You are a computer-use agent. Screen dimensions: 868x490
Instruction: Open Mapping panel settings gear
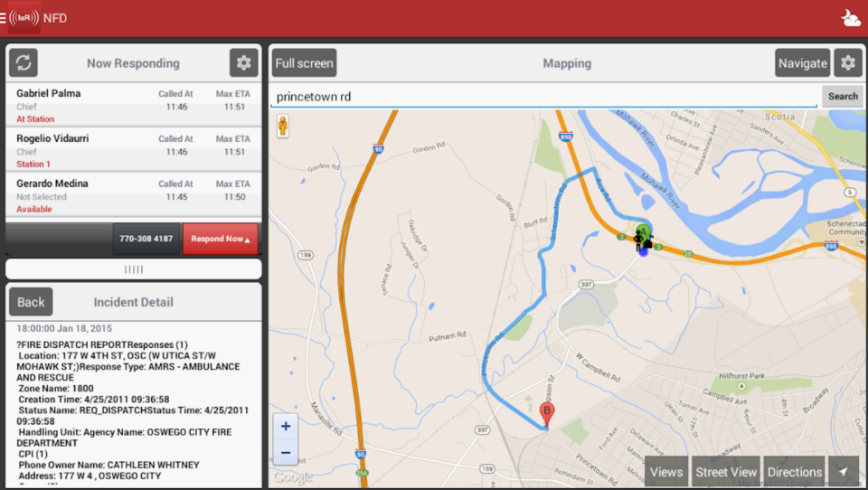pos(848,62)
